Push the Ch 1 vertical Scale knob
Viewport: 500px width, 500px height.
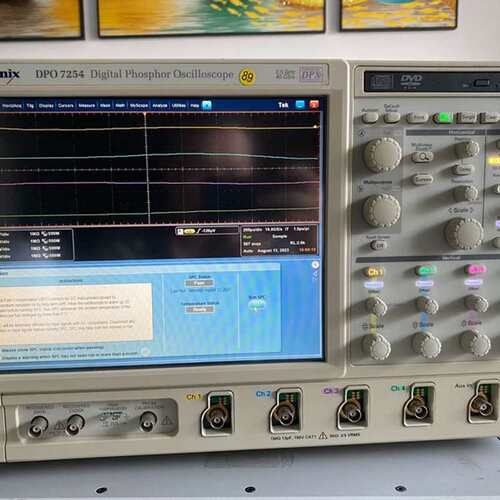pos(377,347)
